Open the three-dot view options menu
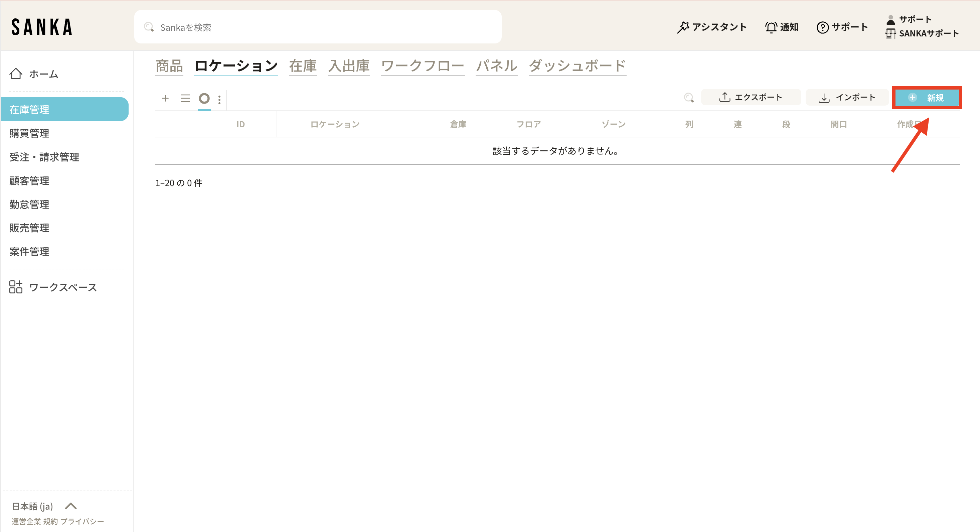The height and width of the screenshot is (532, 980). pos(219,100)
